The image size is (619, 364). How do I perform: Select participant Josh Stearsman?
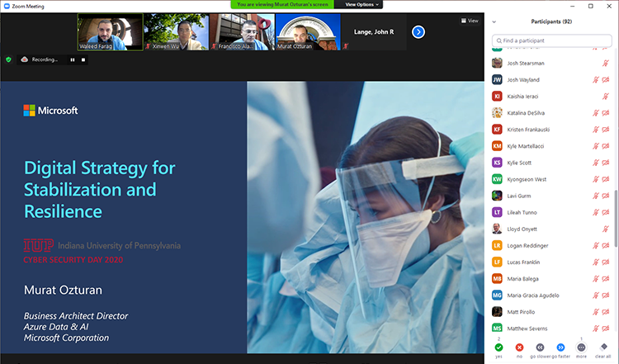[x=551, y=64]
